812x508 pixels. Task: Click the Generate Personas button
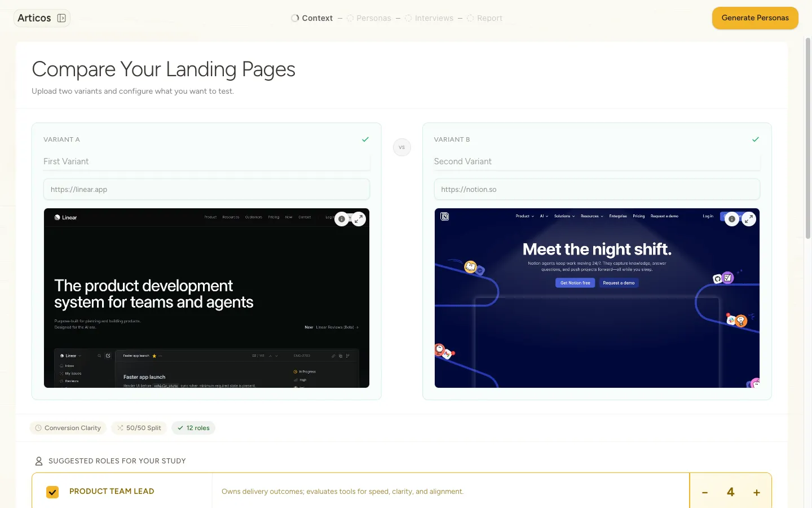[x=755, y=18]
